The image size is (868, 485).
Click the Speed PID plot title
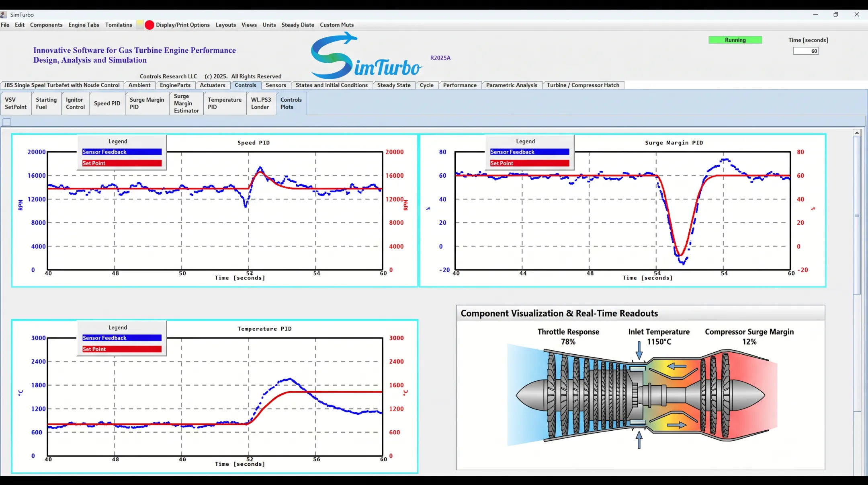coord(254,143)
